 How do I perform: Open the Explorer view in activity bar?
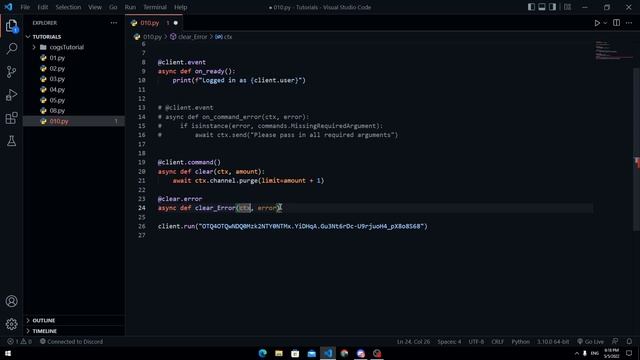tap(11, 26)
